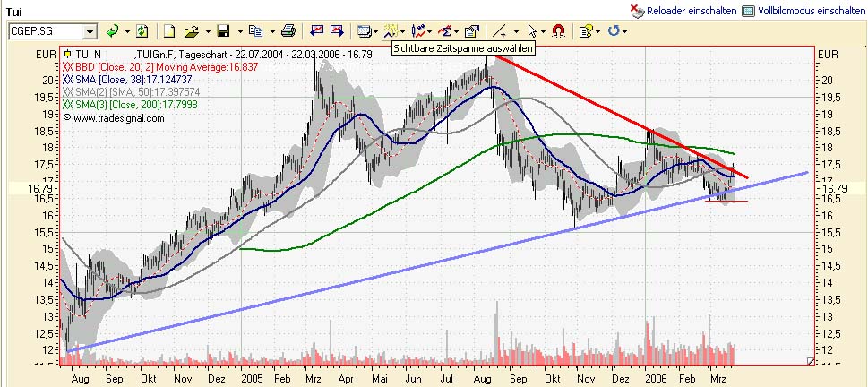Screen dimensions: 868x387
Task: Click the Reloader einschalten link
Action: pos(692,11)
